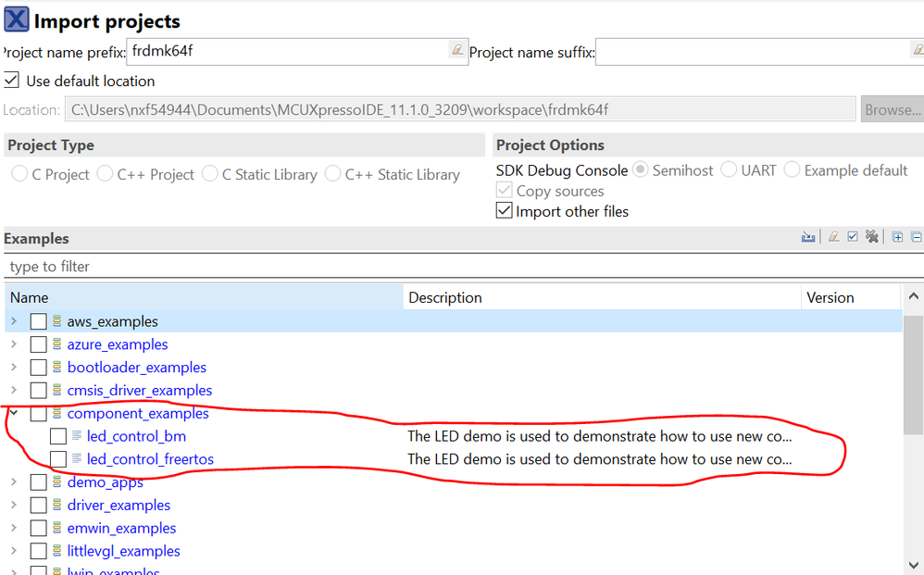The width and height of the screenshot is (924, 575).
Task: Check the emwin_examples checkbox
Action: coord(38,529)
